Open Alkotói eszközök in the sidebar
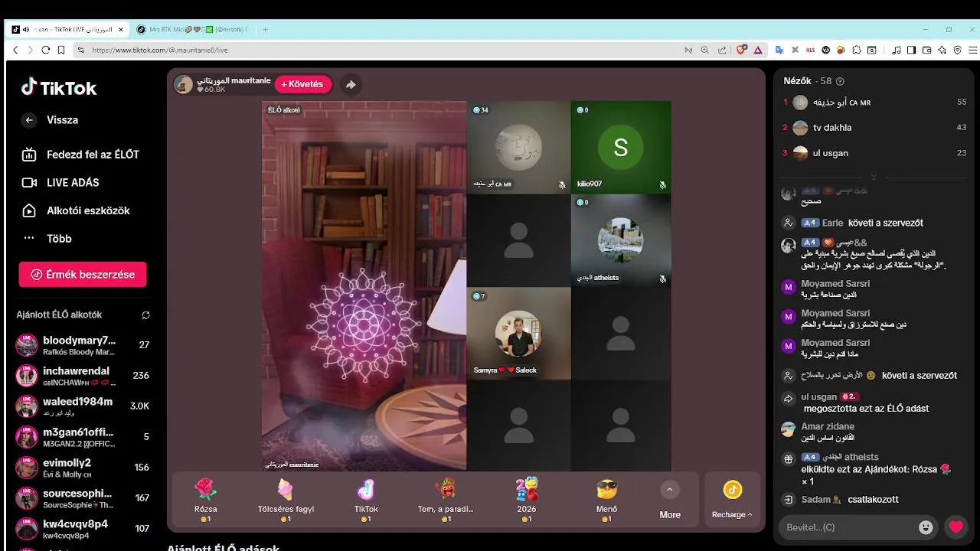 77,210
